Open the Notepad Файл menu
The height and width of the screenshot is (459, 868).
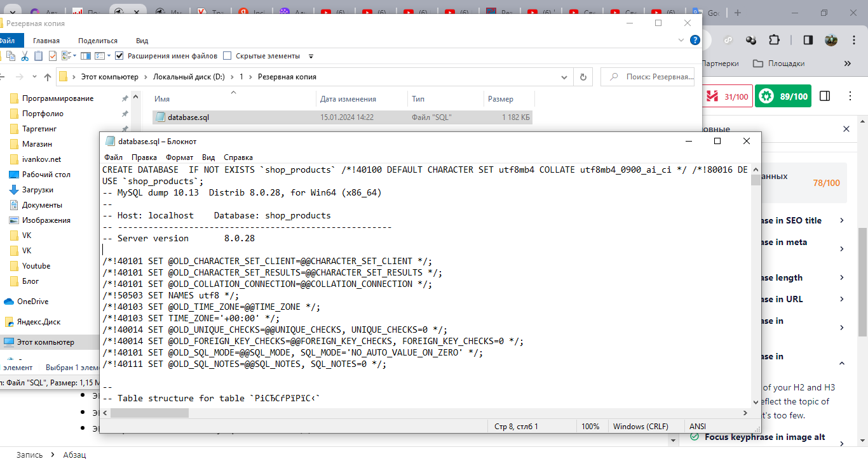[x=114, y=157]
